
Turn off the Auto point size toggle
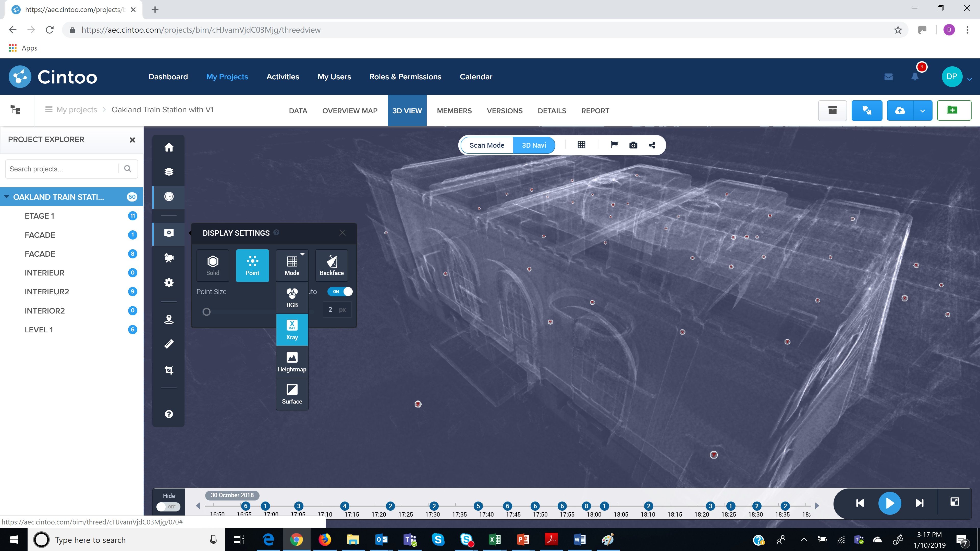click(x=340, y=292)
